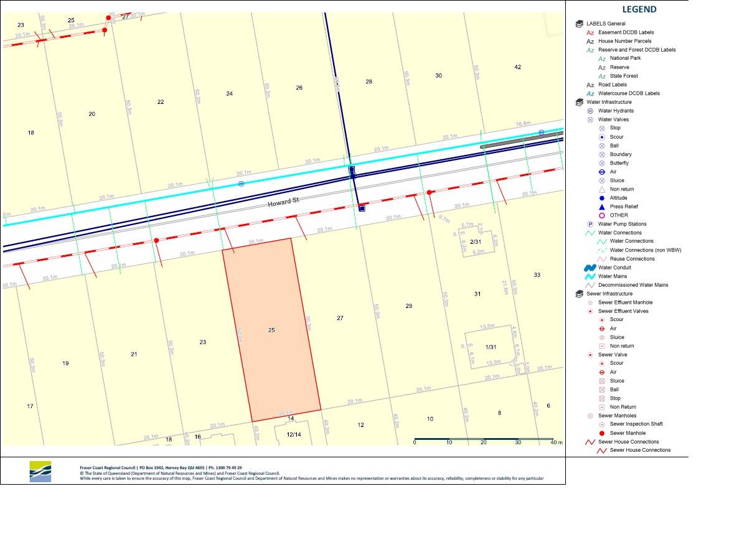Click the parcel labeled 2/31
The width and height of the screenshot is (747, 560).
click(x=476, y=241)
